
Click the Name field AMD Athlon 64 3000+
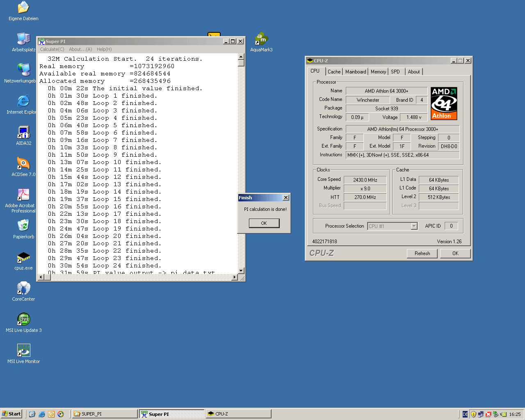pyautogui.click(x=386, y=91)
